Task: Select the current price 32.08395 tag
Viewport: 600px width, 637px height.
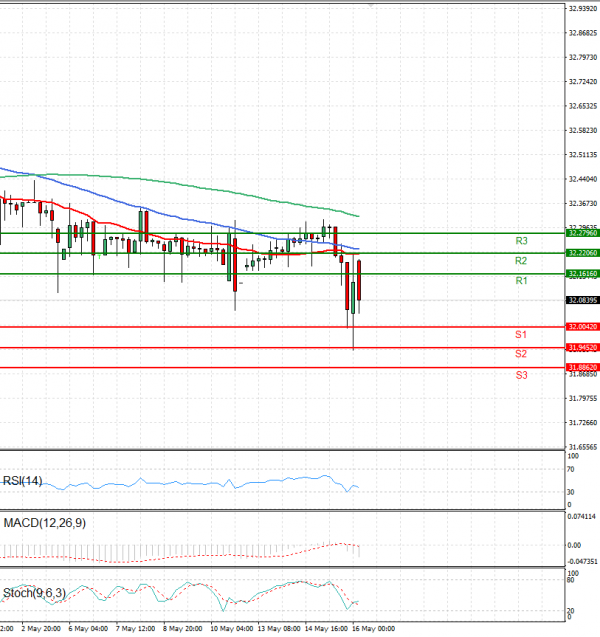Action: 583,300
